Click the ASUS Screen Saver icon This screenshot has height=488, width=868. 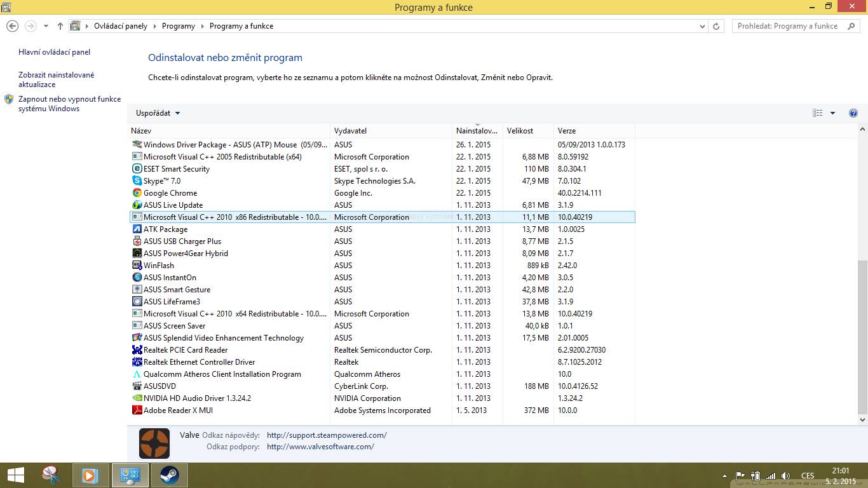[x=137, y=326]
